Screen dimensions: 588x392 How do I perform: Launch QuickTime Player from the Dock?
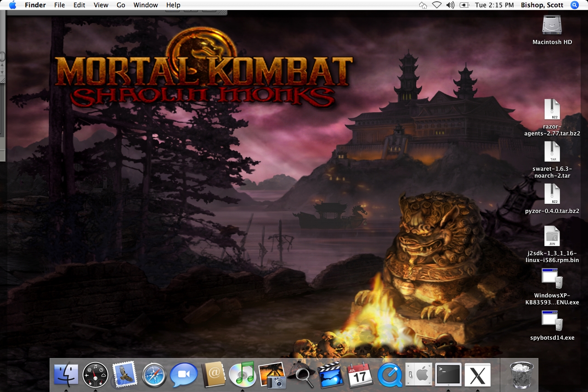(389, 375)
